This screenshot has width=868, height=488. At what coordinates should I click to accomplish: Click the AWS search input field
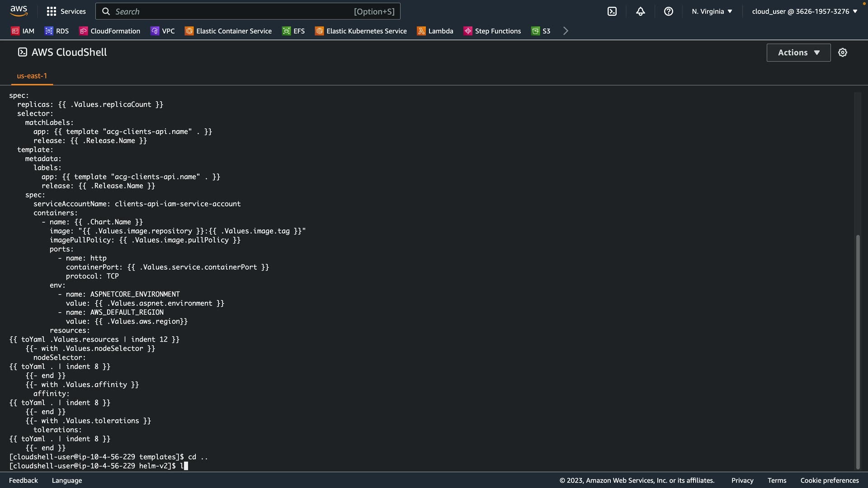pos(248,11)
